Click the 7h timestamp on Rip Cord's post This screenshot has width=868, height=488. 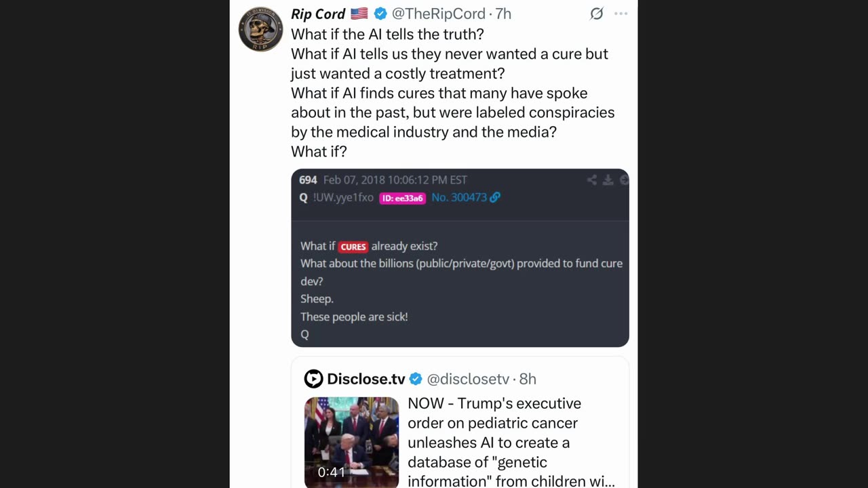click(503, 14)
